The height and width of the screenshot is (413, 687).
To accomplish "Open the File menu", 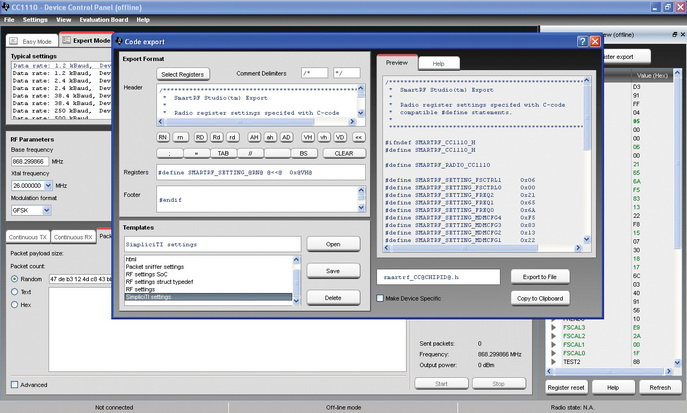I will pos(9,20).
